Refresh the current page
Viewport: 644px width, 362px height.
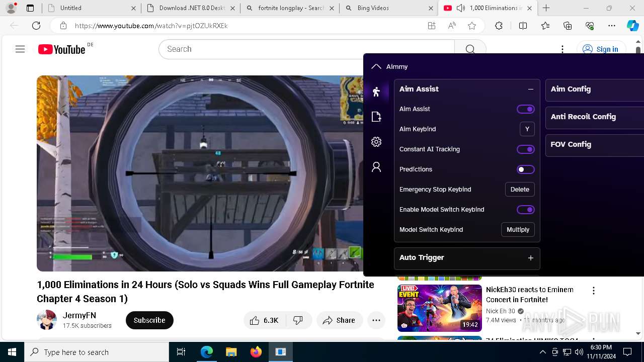coord(36,26)
